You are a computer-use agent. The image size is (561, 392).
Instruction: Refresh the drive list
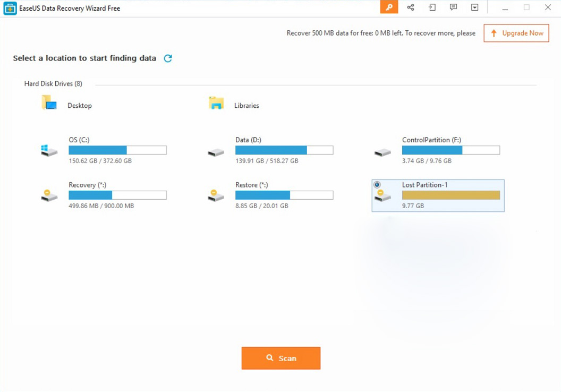pos(168,58)
